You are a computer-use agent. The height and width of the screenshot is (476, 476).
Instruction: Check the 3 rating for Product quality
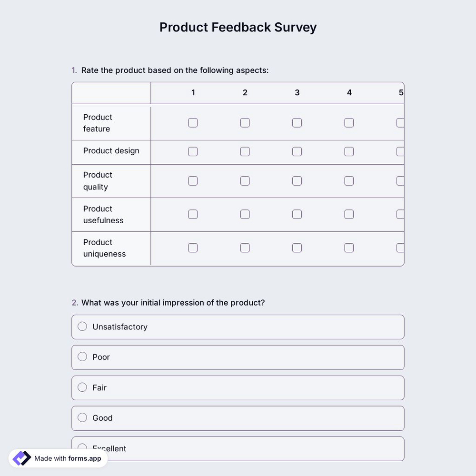click(x=297, y=180)
